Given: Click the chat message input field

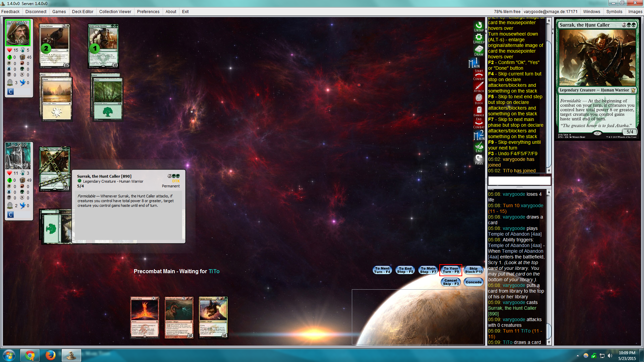Looking at the screenshot, I should (x=519, y=181).
